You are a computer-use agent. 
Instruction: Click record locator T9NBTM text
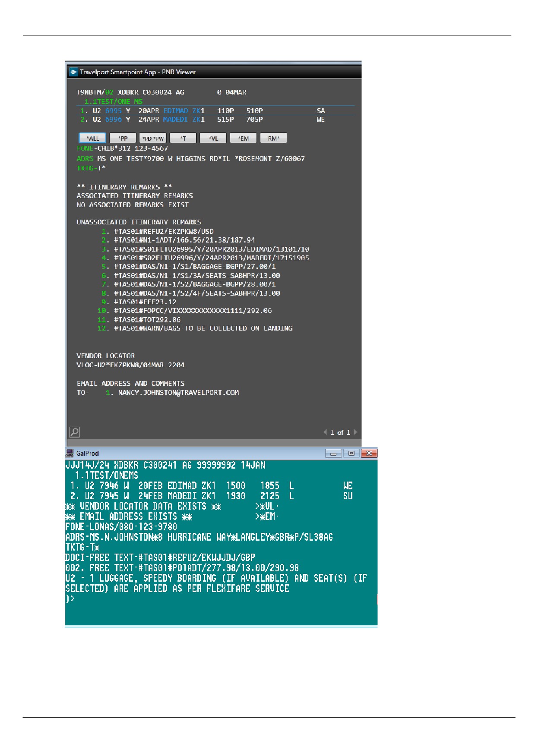pyautogui.click(x=89, y=92)
